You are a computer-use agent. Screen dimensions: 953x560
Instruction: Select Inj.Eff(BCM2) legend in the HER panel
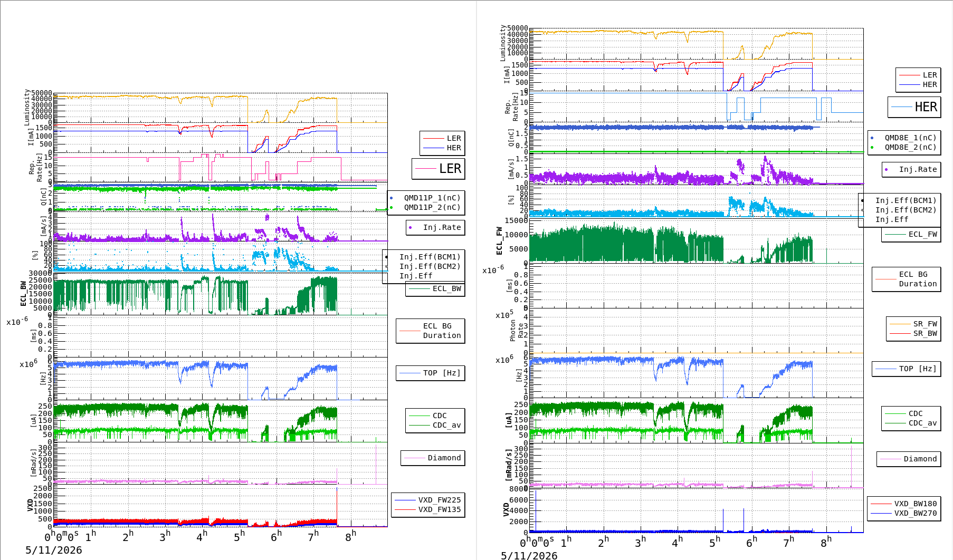tap(906, 210)
